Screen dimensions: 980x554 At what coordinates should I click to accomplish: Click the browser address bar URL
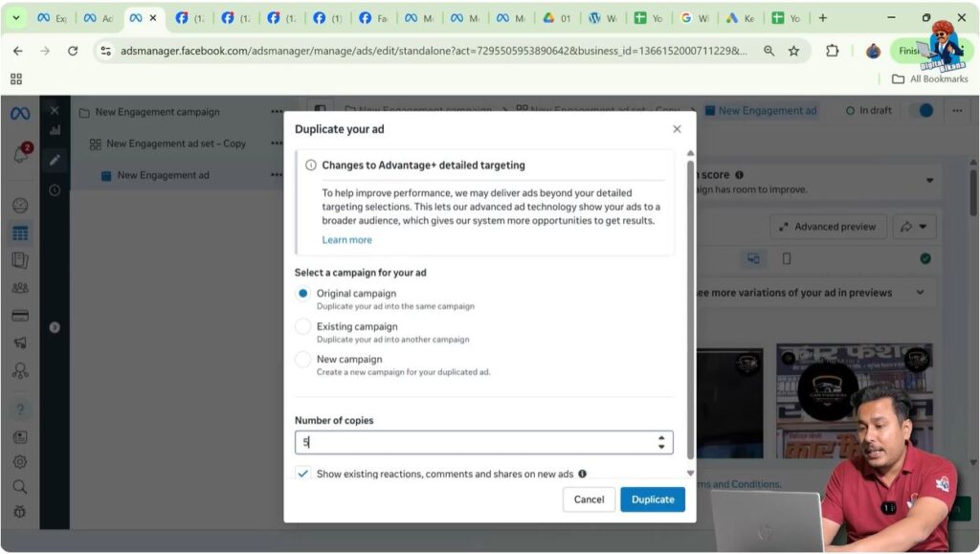434,51
